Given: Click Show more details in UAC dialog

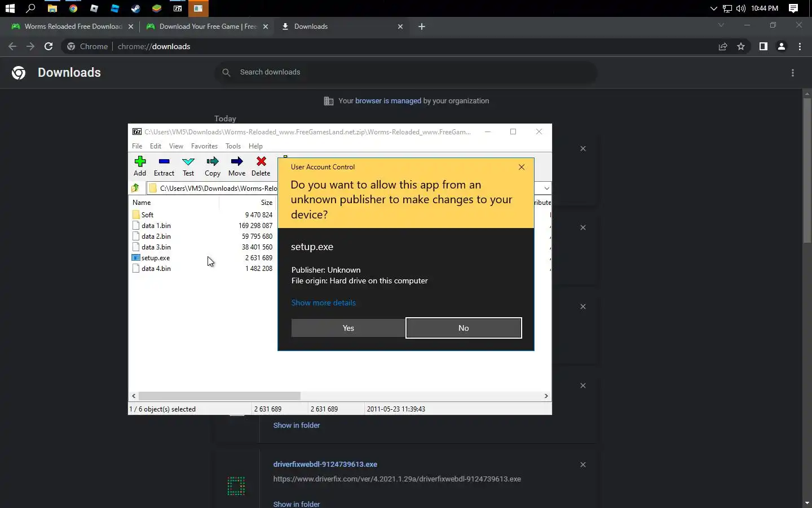Looking at the screenshot, I should [x=323, y=303].
